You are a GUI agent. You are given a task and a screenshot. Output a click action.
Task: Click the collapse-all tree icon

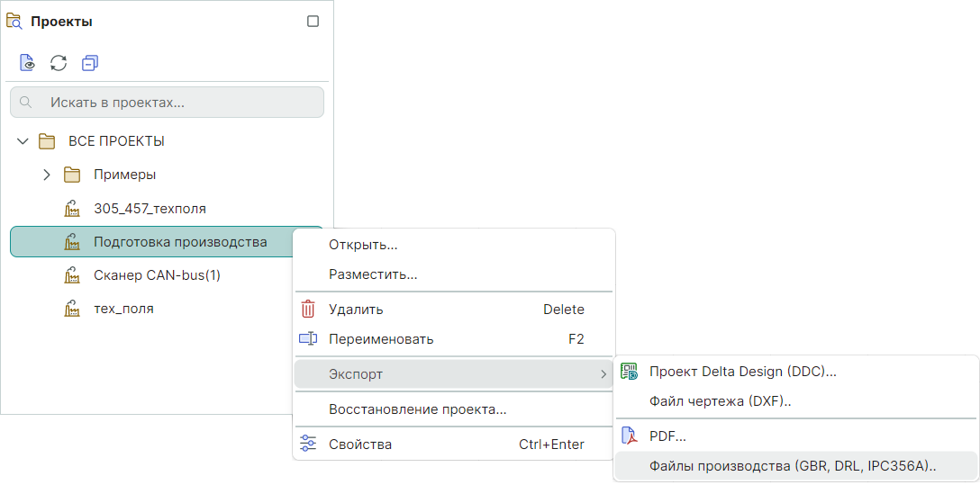click(x=89, y=63)
